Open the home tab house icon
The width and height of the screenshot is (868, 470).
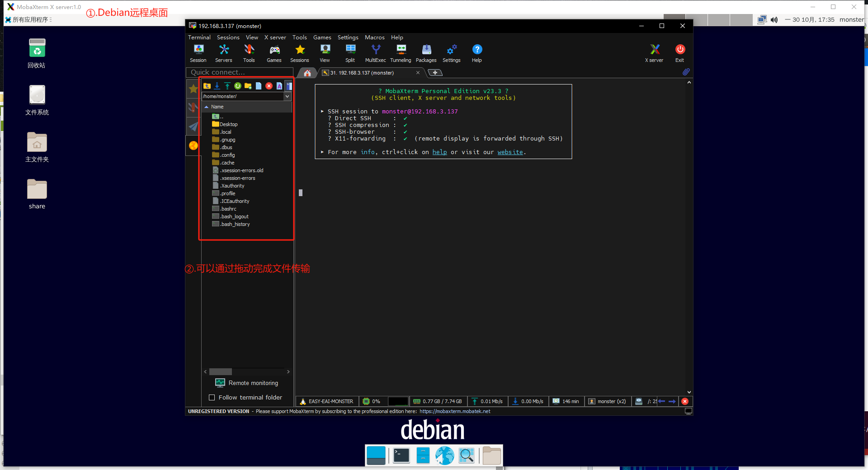(307, 73)
